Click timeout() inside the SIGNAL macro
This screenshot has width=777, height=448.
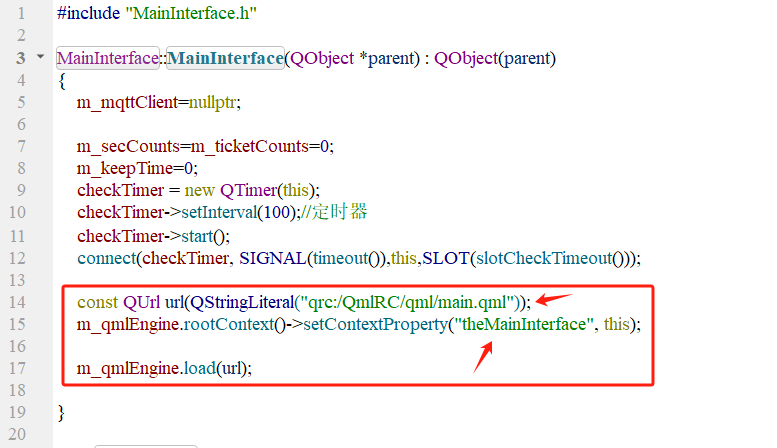(x=348, y=258)
